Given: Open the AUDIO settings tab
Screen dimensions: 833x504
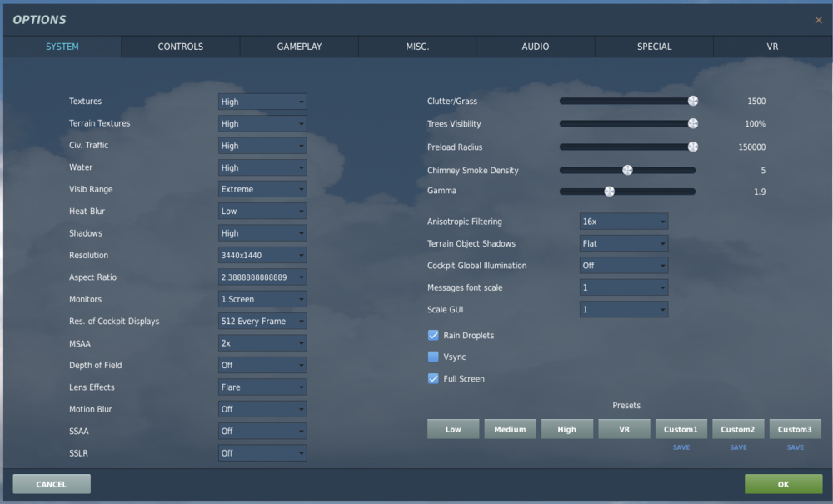Looking at the screenshot, I should pyautogui.click(x=536, y=47).
